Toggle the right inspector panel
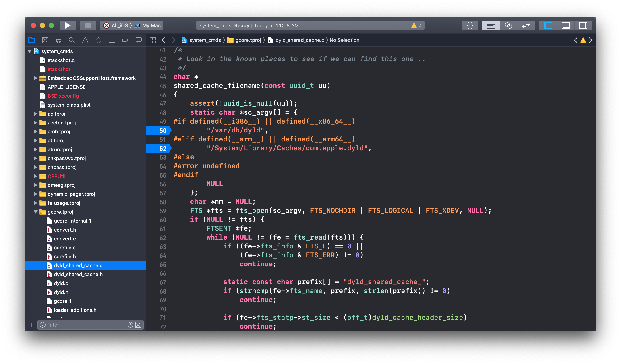Image resolution: width=621 pixels, height=364 pixels. [583, 25]
